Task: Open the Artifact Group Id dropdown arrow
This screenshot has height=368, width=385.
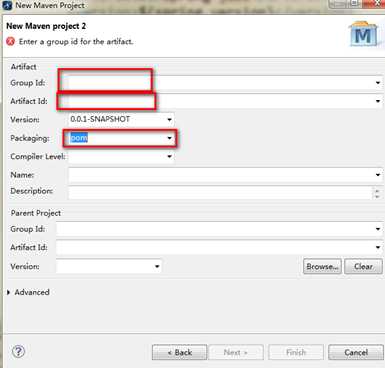Action: point(378,83)
